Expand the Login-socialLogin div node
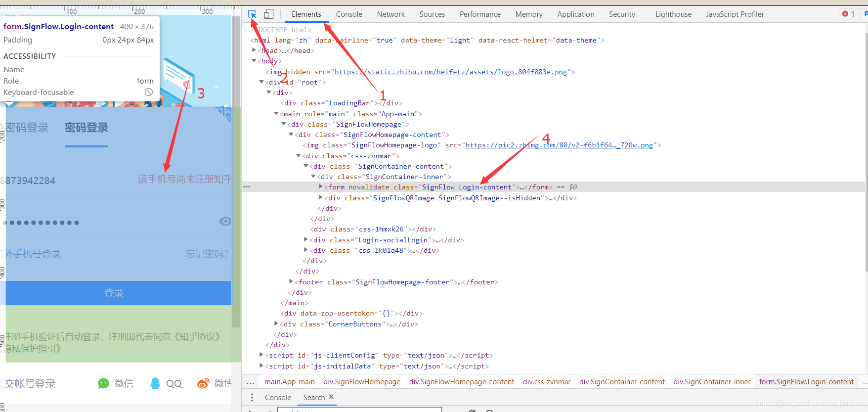The height and width of the screenshot is (412, 868). tap(306, 240)
